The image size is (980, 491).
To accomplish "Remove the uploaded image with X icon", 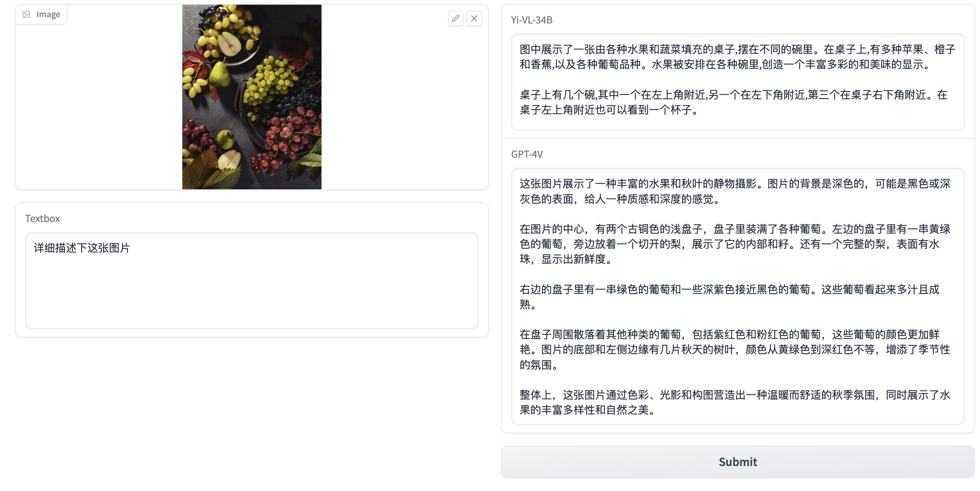I will pos(474,18).
